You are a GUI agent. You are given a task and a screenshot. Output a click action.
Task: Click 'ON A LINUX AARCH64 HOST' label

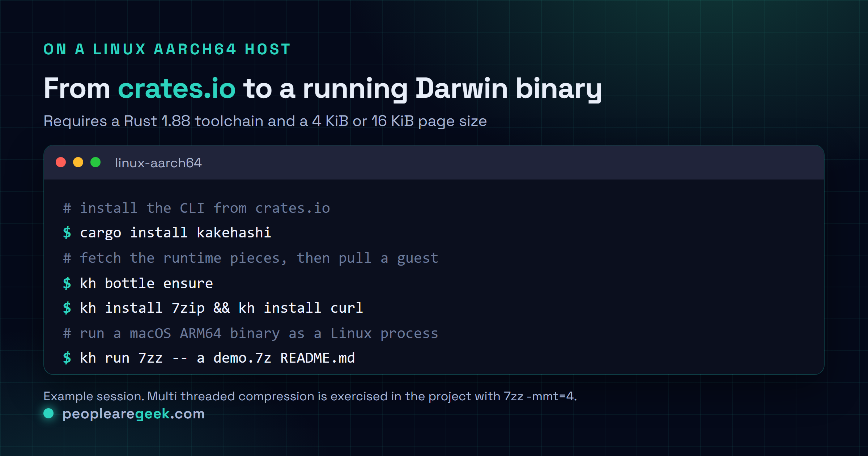(x=167, y=49)
